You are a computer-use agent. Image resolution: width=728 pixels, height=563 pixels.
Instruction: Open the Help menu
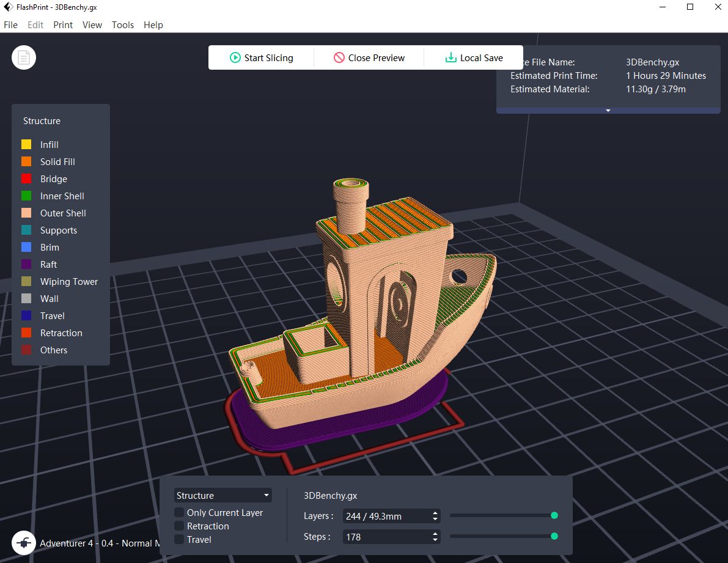tap(153, 25)
